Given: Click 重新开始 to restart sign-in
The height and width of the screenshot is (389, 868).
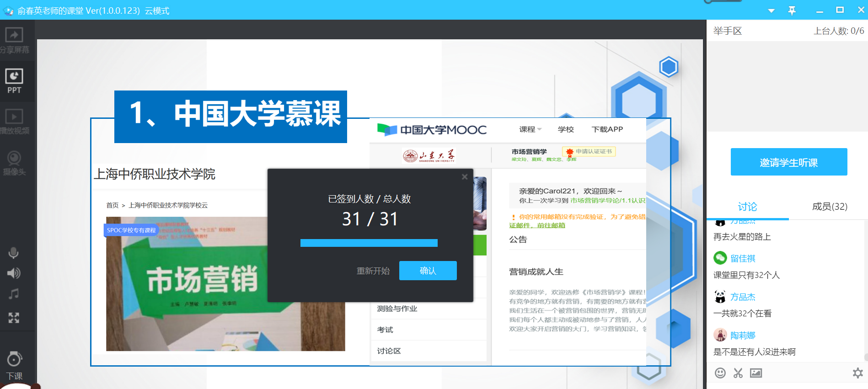Looking at the screenshot, I should 373,271.
